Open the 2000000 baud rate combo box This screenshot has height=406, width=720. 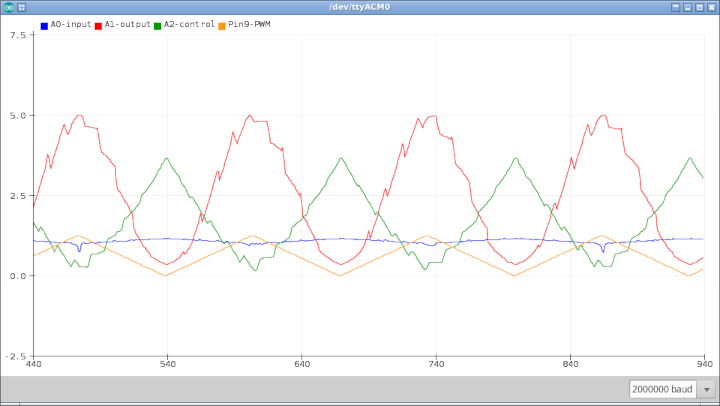click(x=662, y=390)
